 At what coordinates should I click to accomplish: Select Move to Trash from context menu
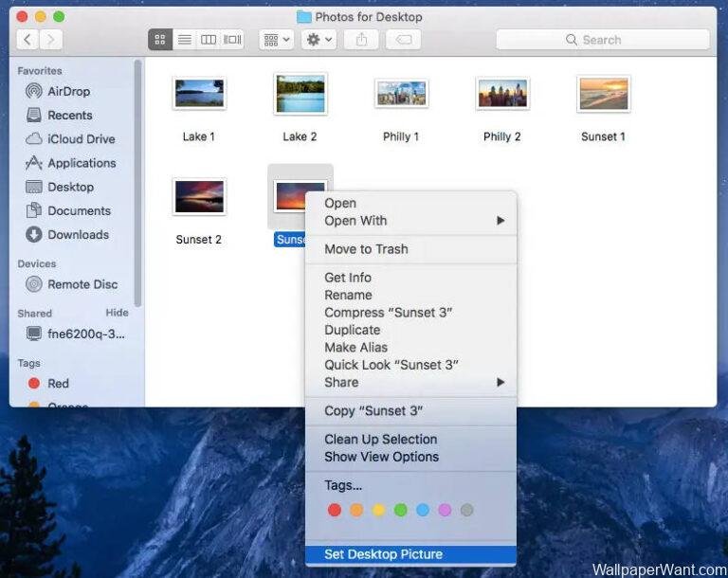(366, 249)
